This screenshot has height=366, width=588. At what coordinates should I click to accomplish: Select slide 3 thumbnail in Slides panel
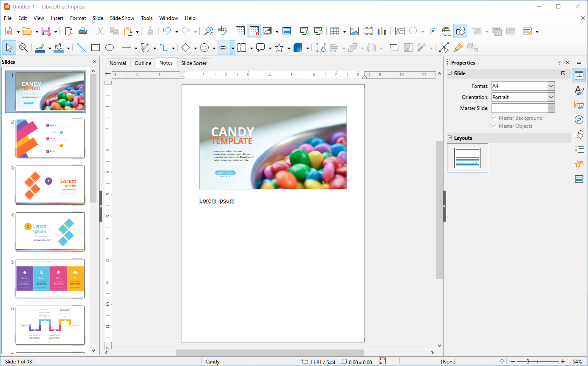point(50,185)
